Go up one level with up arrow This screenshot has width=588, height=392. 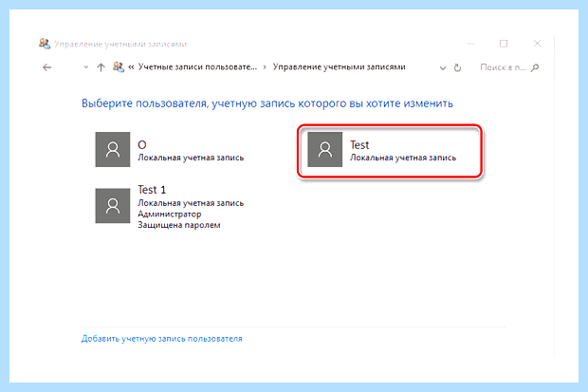click(x=101, y=67)
